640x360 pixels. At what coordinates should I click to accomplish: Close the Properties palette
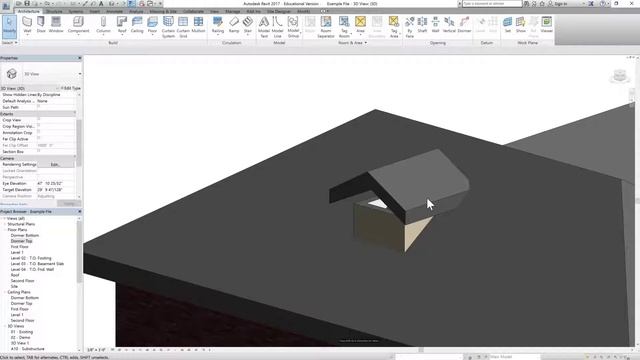point(80,58)
